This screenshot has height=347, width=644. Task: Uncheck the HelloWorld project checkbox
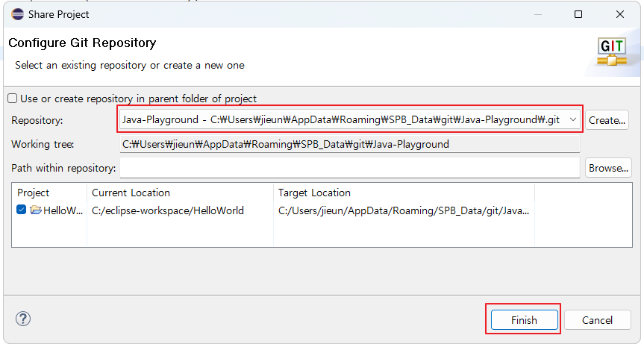point(22,210)
